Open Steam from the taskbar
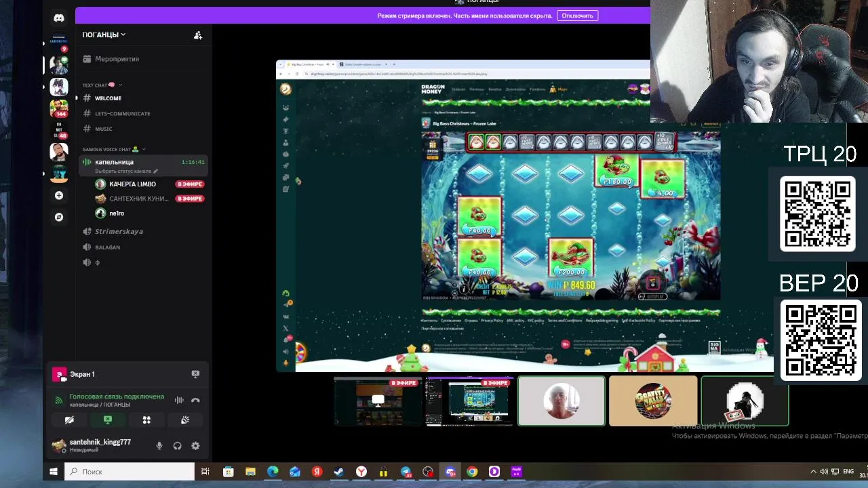 (x=339, y=472)
